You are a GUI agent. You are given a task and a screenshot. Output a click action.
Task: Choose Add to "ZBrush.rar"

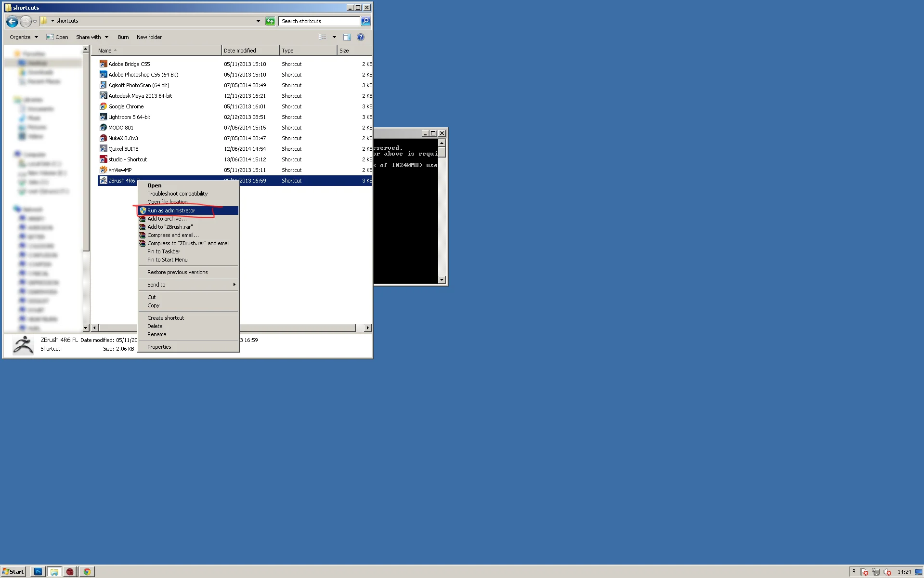[188, 227]
